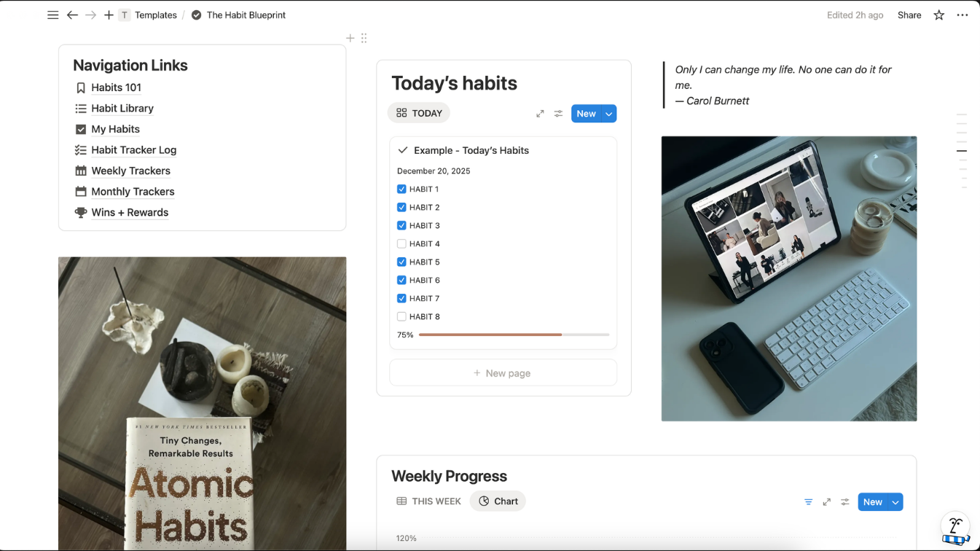This screenshot has height=551, width=980.
Task: Uncheck the HABIT 1 checkbox
Action: [401, 189]
